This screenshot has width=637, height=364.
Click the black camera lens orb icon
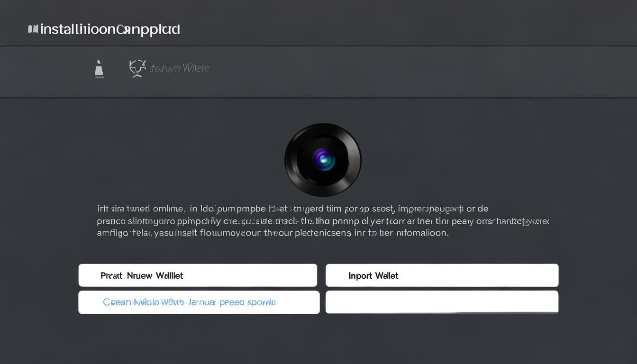coord(323,160)
